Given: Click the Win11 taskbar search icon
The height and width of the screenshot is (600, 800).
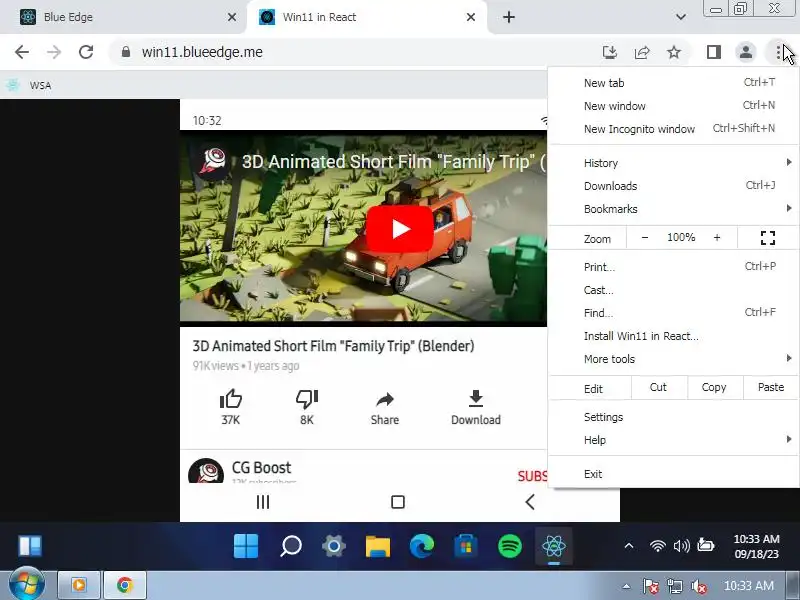Looking at the screenshot, I should [291, 546].
